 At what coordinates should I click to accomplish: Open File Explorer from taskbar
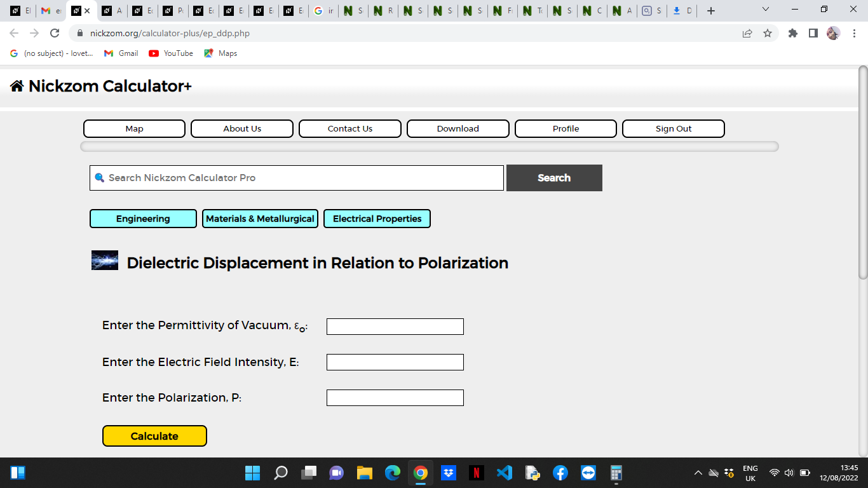pos(364,473)
